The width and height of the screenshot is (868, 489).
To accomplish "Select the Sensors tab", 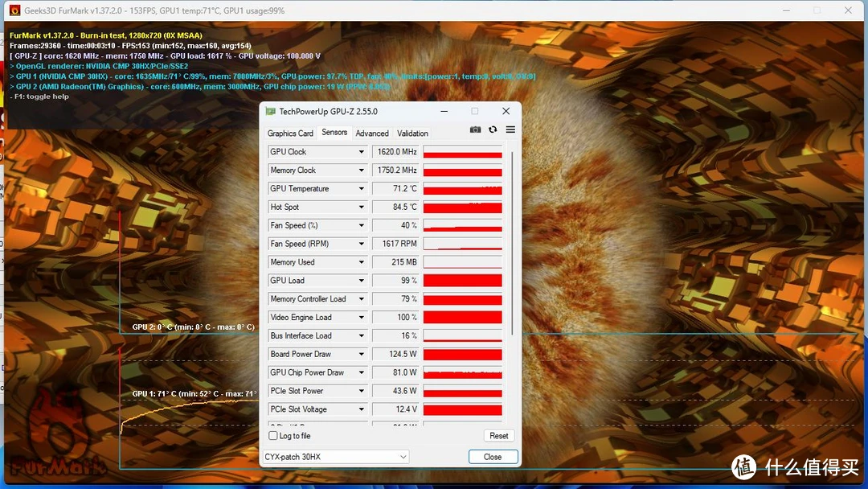I will tap(334, 133).
